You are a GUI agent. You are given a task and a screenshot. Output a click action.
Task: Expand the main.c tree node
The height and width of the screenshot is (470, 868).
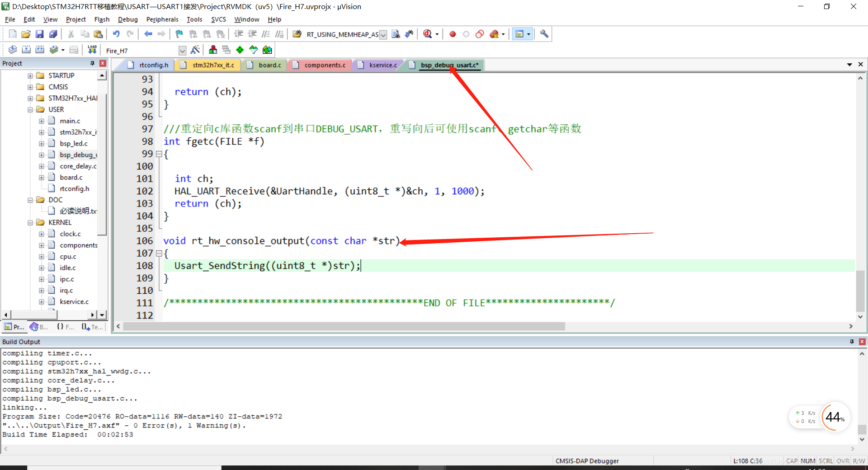[42, 121]
